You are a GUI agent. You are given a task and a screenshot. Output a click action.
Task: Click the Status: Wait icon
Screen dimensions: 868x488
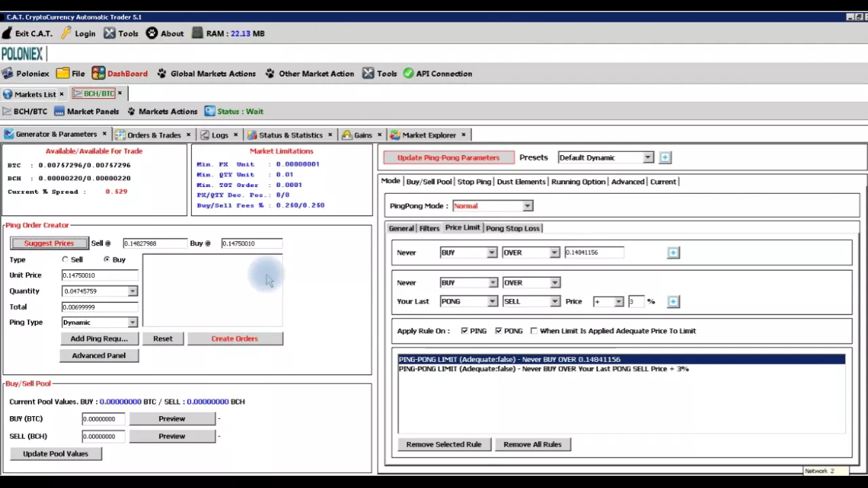click(x=210, y=111)
